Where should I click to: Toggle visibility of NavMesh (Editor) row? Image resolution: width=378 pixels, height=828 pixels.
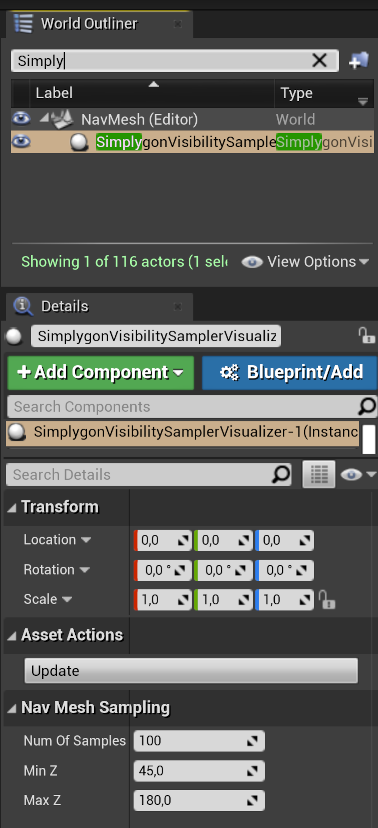(x=21, y=119)
